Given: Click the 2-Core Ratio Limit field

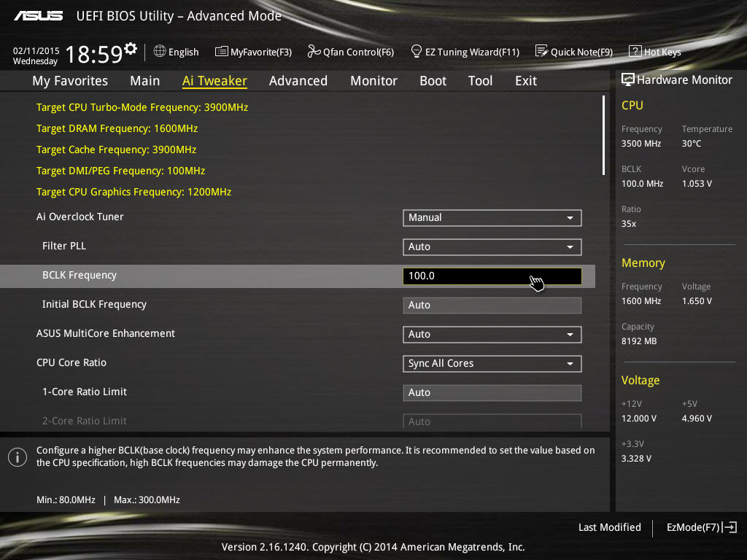Looking at the screenshot, I should point(492,421).
